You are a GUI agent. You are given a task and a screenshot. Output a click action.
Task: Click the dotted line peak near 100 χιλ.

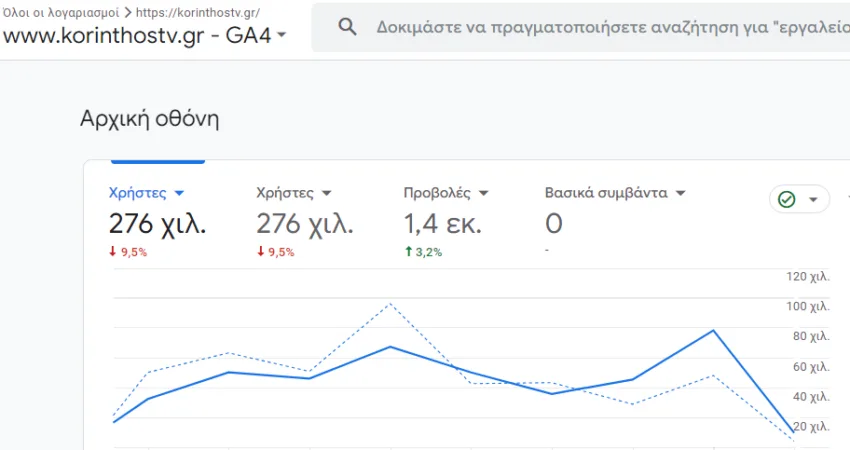[390, 304]
